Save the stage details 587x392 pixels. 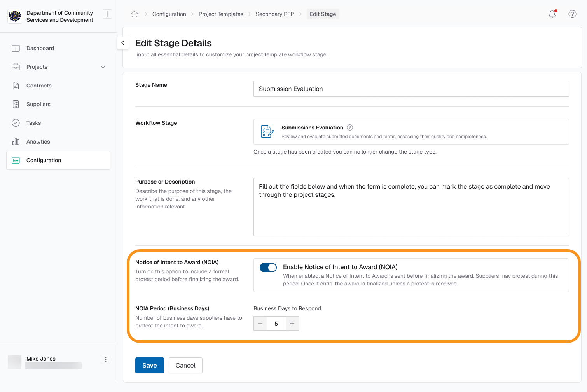pyautogui.click(x=149, y=365)
